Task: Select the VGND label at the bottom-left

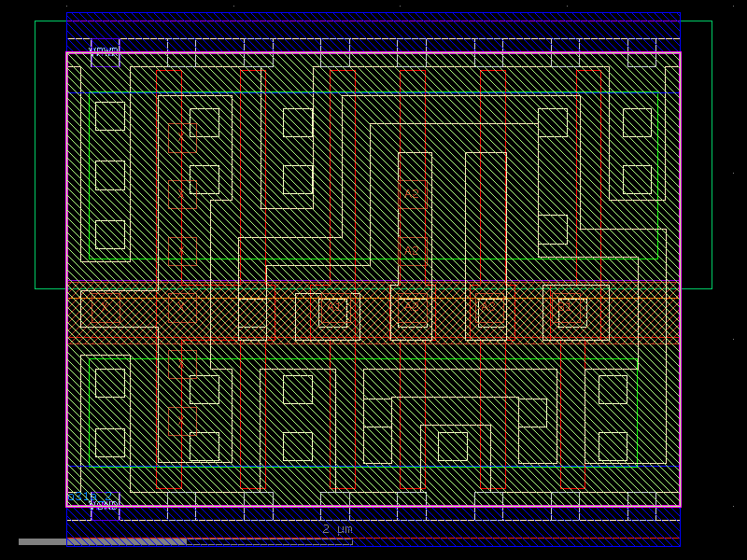Action: [x=106, y=505]
